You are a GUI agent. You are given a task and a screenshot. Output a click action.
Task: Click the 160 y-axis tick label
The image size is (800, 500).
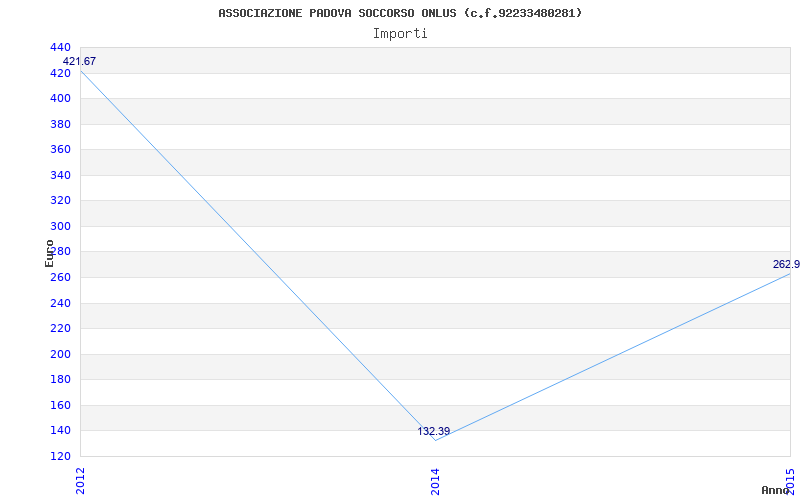click(60, 405)
